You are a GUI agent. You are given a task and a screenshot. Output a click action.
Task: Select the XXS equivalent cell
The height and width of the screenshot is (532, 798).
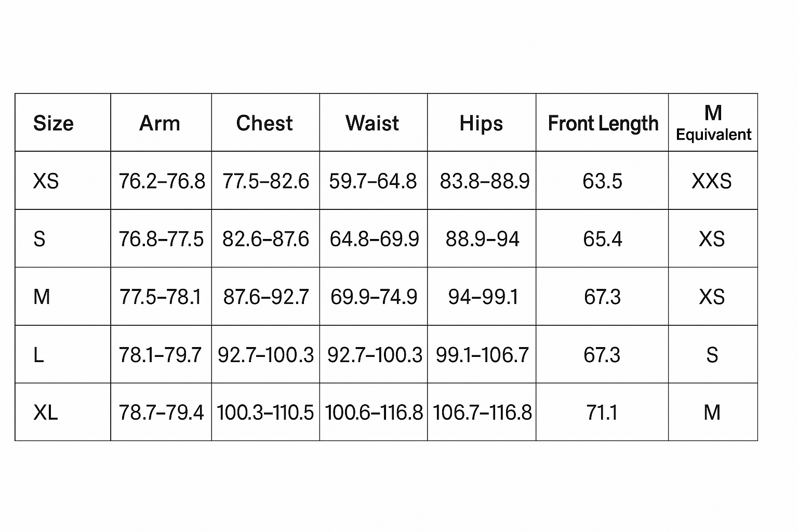click(x=712, y=181)
